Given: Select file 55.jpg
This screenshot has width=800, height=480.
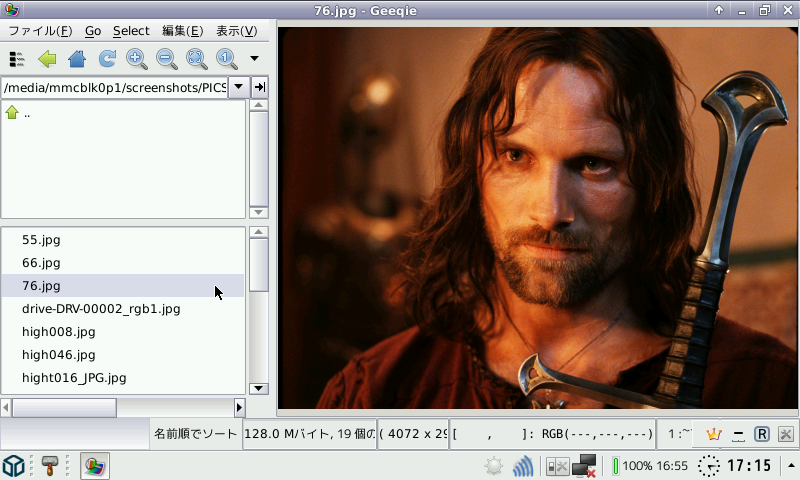Looking at the screenshot, I should click(x=122, y=240).
